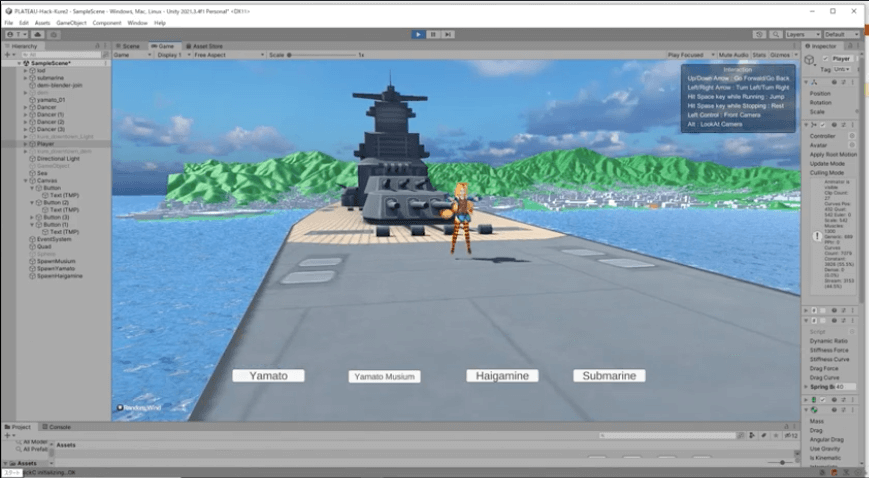Click the Step frame button
Image resolution: width=869 pixels, height=478 pixels.
448,34
